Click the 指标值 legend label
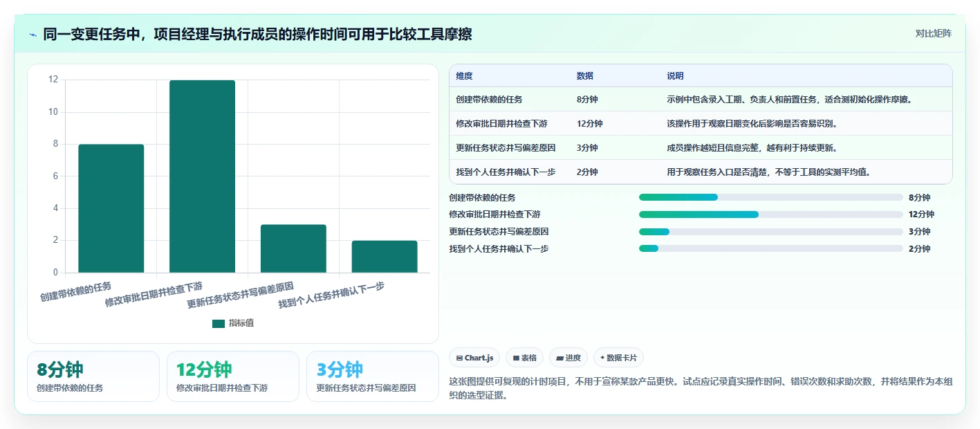The width and height of the screenshot is (980, 429). click(241, 323)
